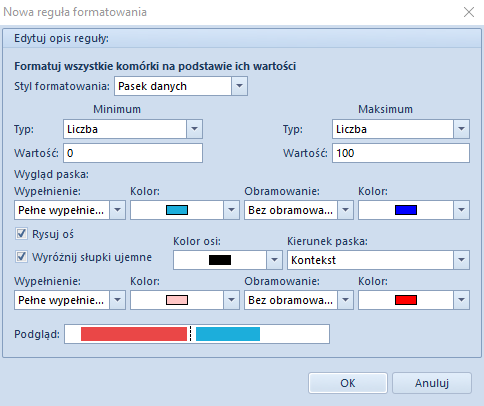Confirm the rule with the OK button
This screenshot has height=406, width=484.
(x=348, y=383)
